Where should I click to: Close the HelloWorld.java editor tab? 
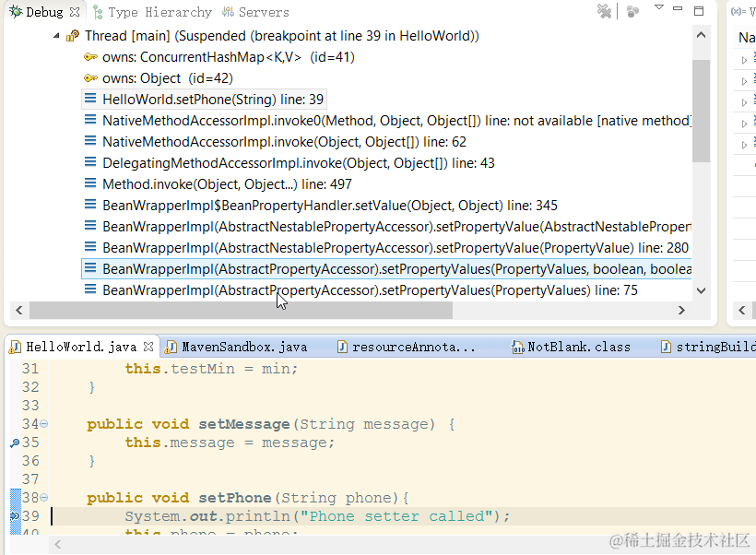pos(149,347)
